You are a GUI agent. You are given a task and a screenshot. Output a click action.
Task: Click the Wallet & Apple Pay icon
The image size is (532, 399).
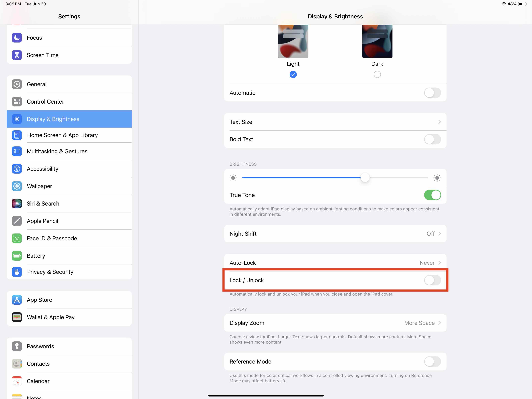17,317
